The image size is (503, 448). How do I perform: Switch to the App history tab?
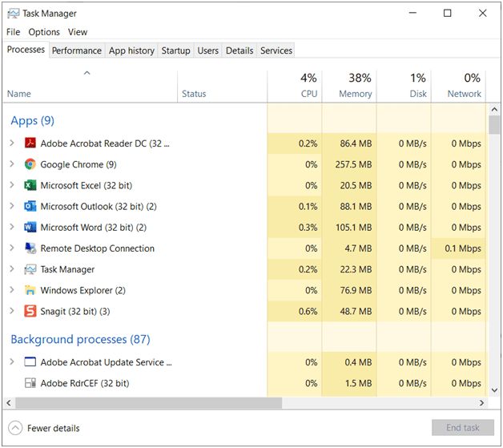coord(131,50)
